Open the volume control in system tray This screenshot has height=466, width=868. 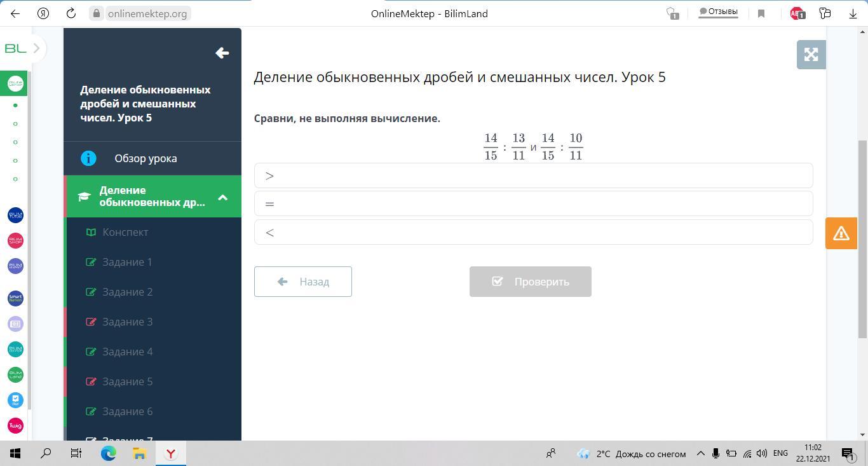(761, 453)
